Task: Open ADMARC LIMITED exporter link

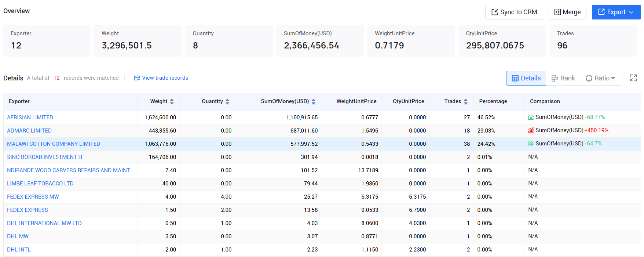Action: pyautogui.click(x=29, y=131)
